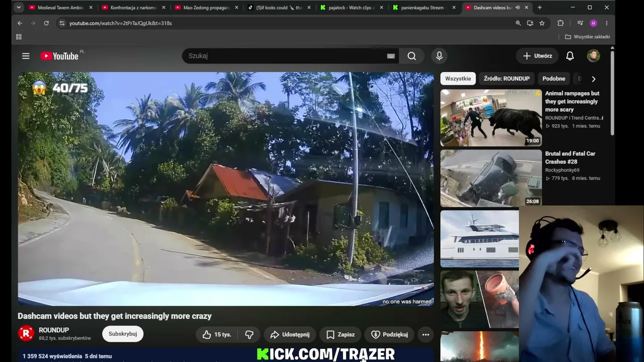Click the dashcam video player

tap(226, 189)
